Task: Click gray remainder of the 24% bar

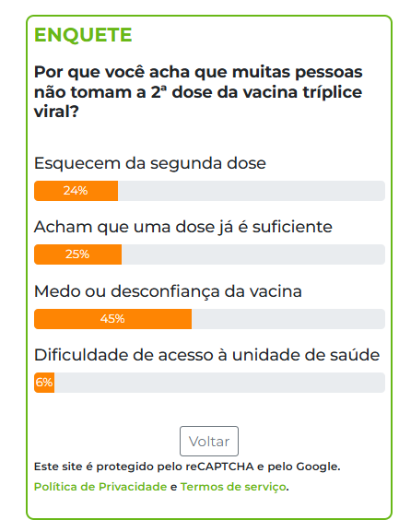Action: 252,191
